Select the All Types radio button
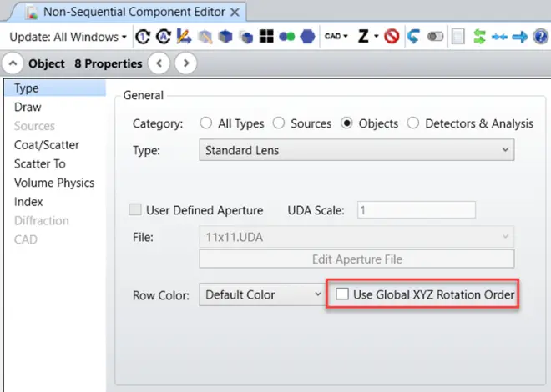Image resolution: width=551 pixels, height=392 pixels. click(205, 123)
